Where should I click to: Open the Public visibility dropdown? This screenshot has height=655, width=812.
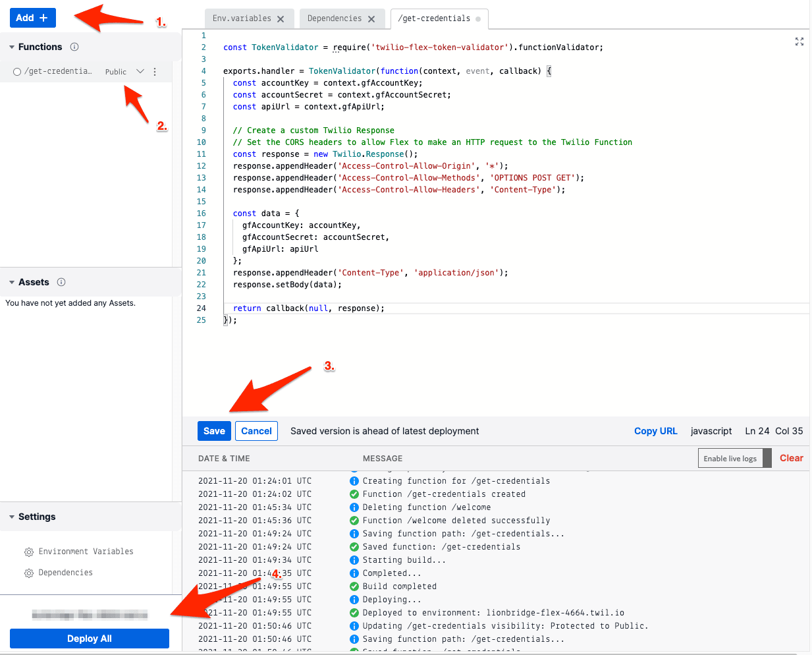click(x=139, y=71)
